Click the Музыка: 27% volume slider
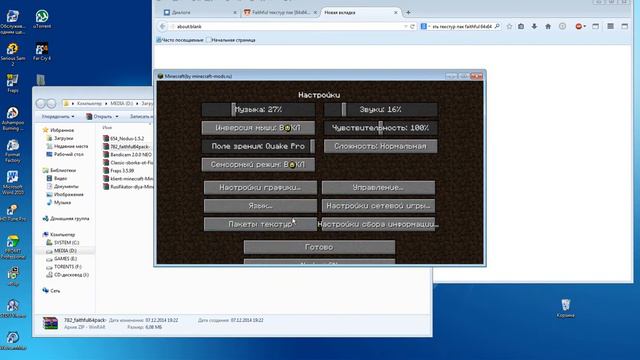 click(258, 109)
